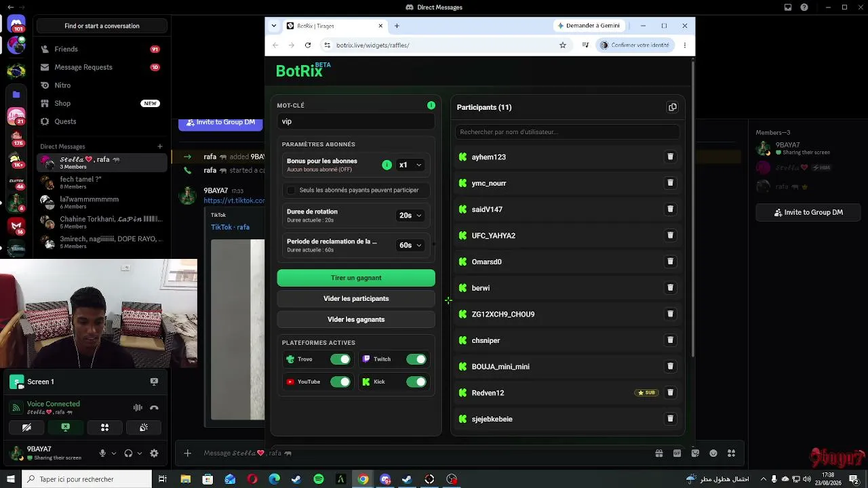Go to Nitro in Discord sidebar
The height and width of the screenshot is (488, 868).
(x=102, y=85)
